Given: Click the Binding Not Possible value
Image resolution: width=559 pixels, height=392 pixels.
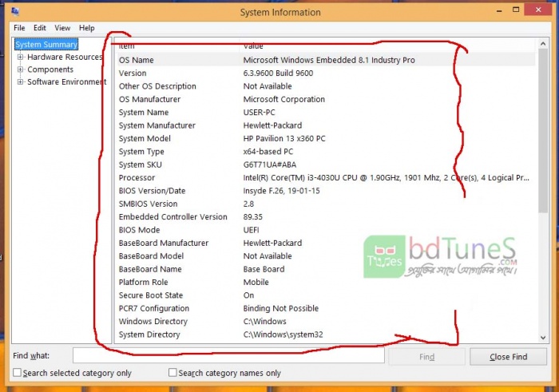Looking at the screenshot, I should (281, 308).
